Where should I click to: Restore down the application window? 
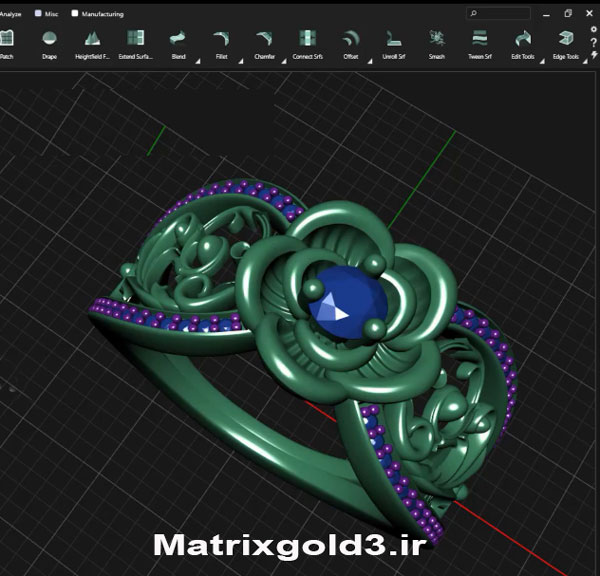pos(568,13)
